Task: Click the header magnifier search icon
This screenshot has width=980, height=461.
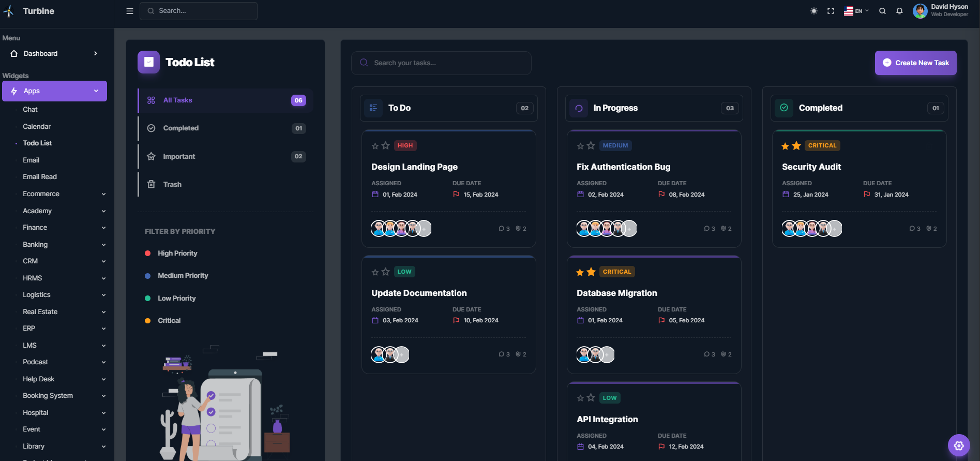Action: 882,11
